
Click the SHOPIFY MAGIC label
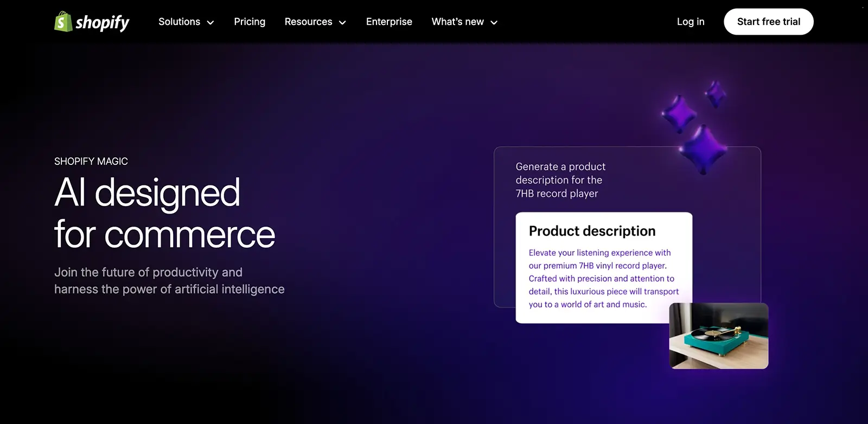91,161
